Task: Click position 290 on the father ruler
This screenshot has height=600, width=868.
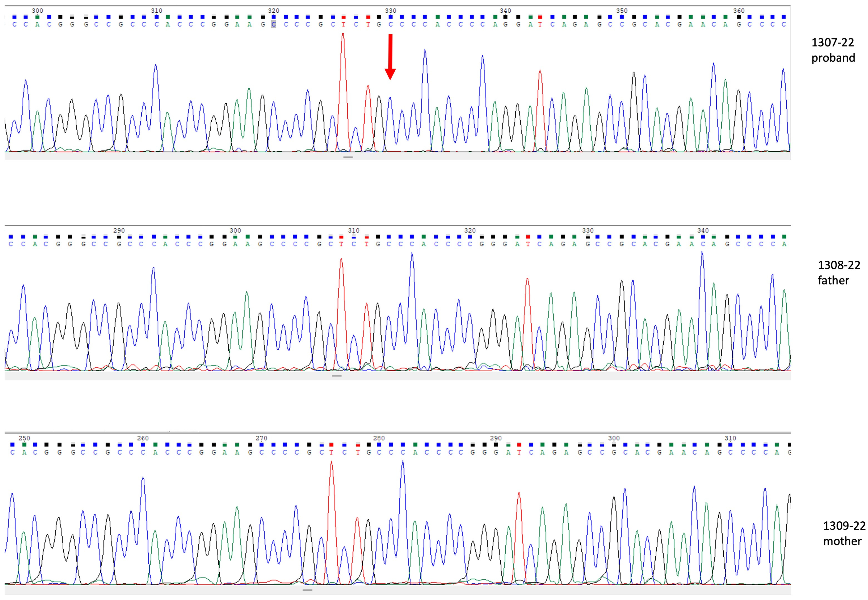Action: coord(119,231)
